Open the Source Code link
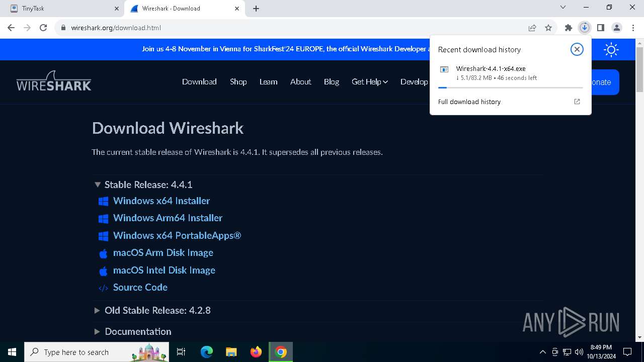 pos(140,287)
